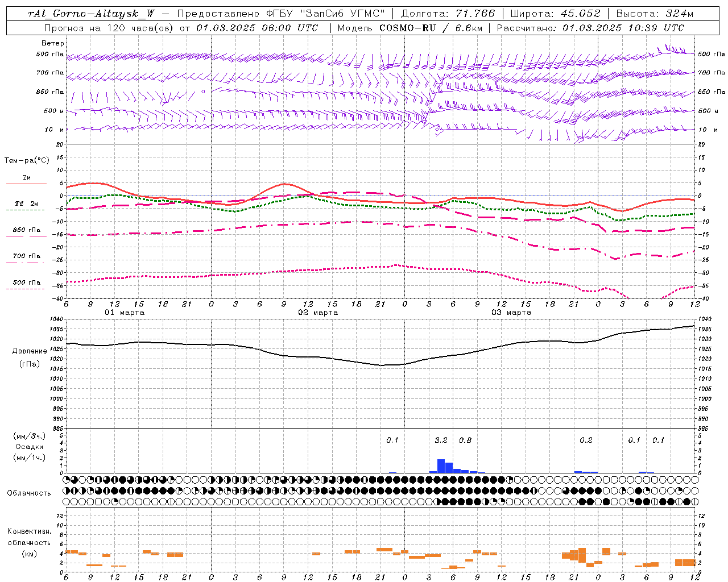Click the Конвективн. облачность label
728x582 pixels.
29,537
